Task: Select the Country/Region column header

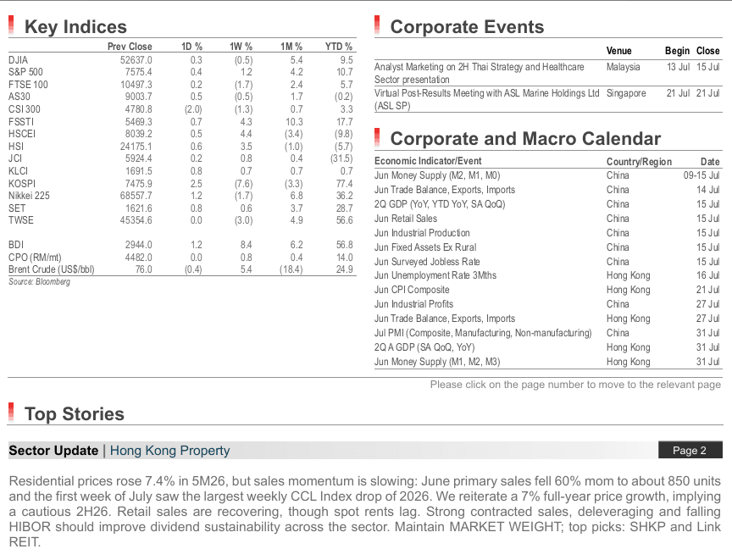Action: click(x=639, y=162)
